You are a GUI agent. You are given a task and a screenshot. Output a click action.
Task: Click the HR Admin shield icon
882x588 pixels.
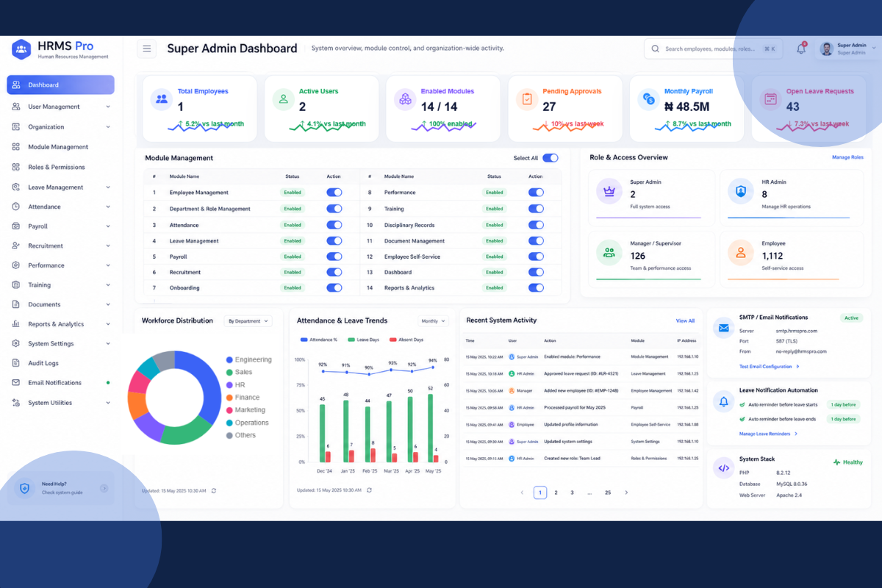pos(740,192)
